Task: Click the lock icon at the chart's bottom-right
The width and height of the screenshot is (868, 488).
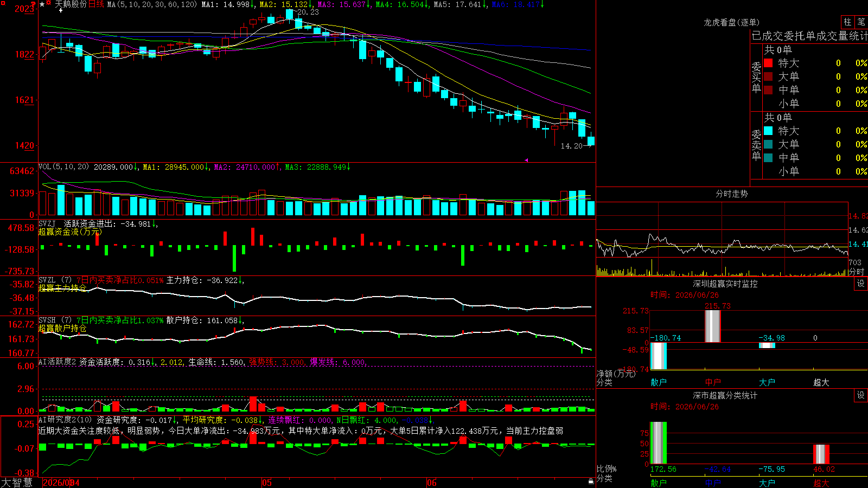Action: 591,481
